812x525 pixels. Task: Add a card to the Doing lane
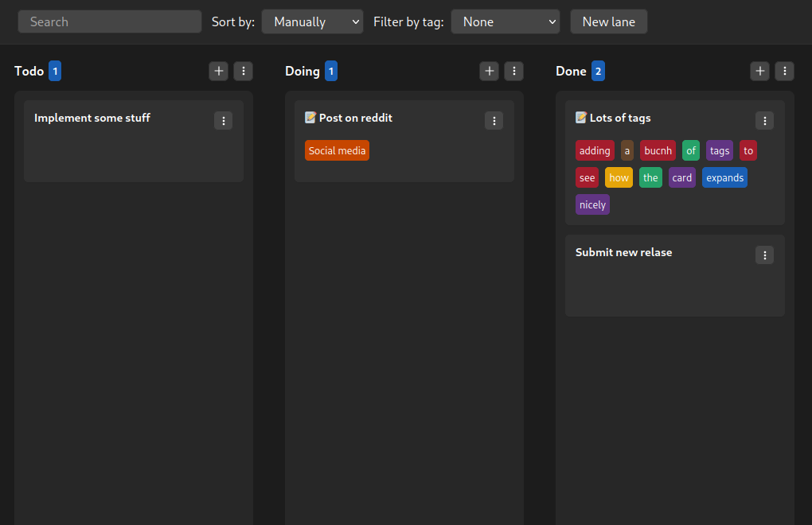[490, 72]
